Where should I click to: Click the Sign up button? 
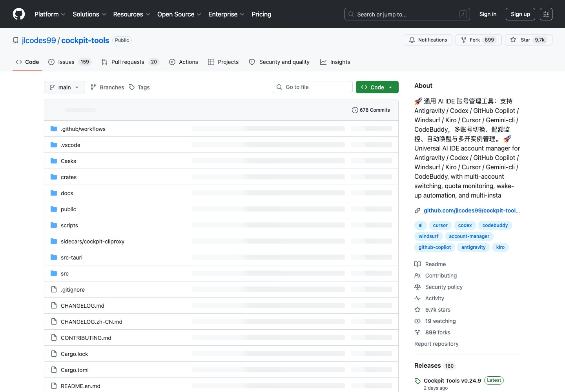(x=520, y=14)
